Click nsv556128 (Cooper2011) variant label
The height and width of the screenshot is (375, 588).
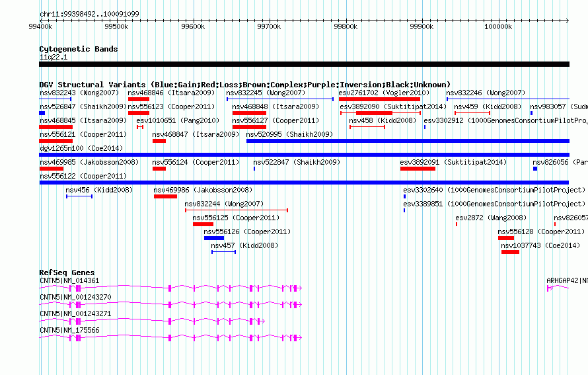coord(541,231)
